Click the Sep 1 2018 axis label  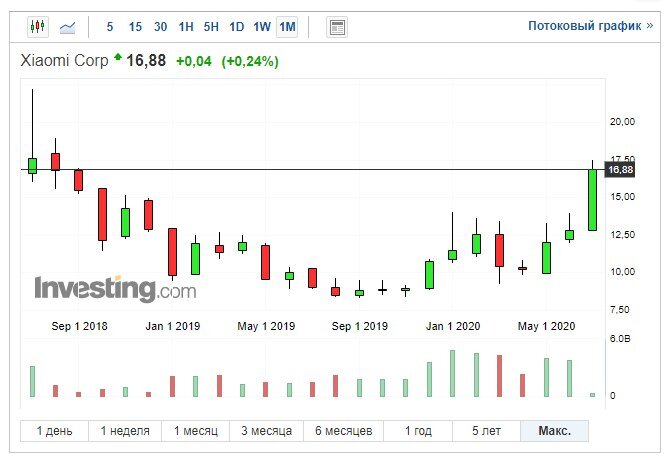point(79,326)
